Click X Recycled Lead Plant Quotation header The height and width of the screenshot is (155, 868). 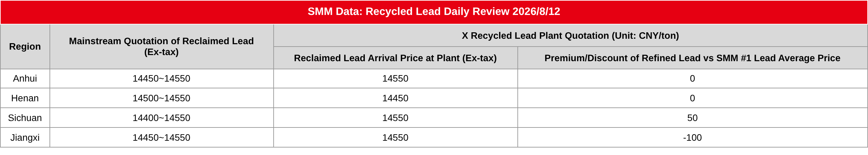570,35
